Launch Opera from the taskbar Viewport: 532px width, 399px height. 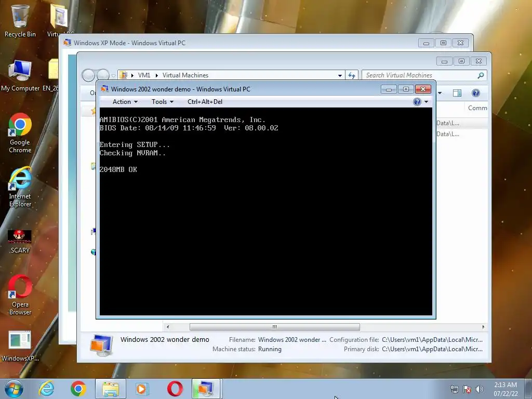click(x=175, y=389)
